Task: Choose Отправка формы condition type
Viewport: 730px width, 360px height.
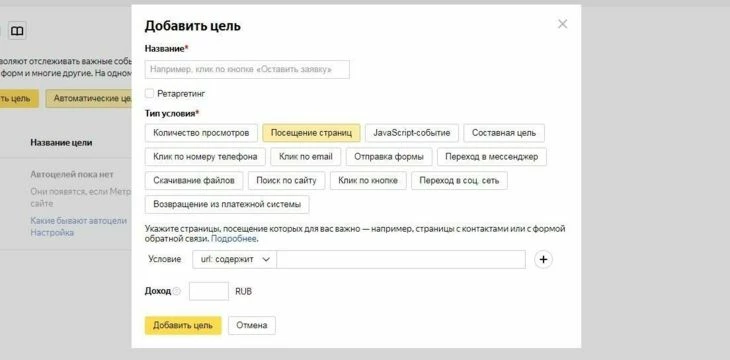Action: [389, 157]
